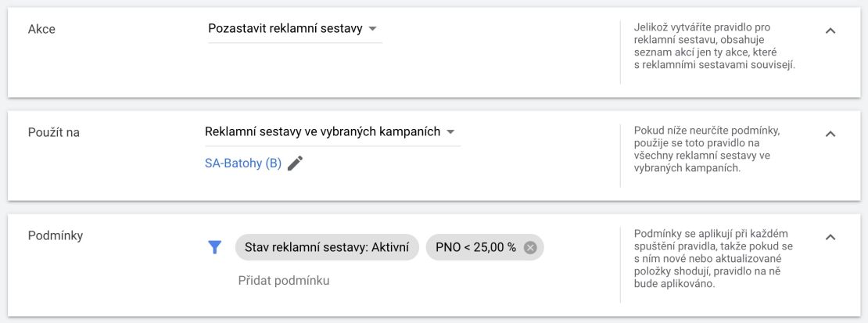This screenshot has height=323, width=868.
Task: Collapse the Podmínky section chevron
Action: 830,237
